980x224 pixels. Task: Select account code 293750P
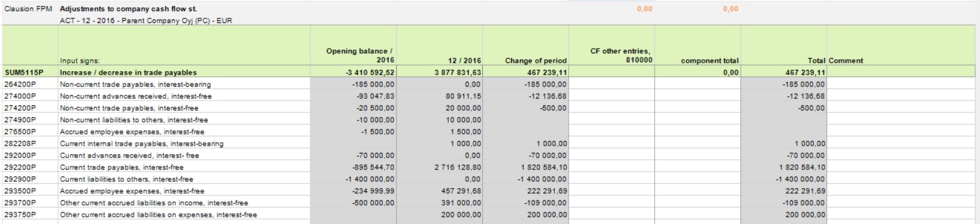click(20, 215)
